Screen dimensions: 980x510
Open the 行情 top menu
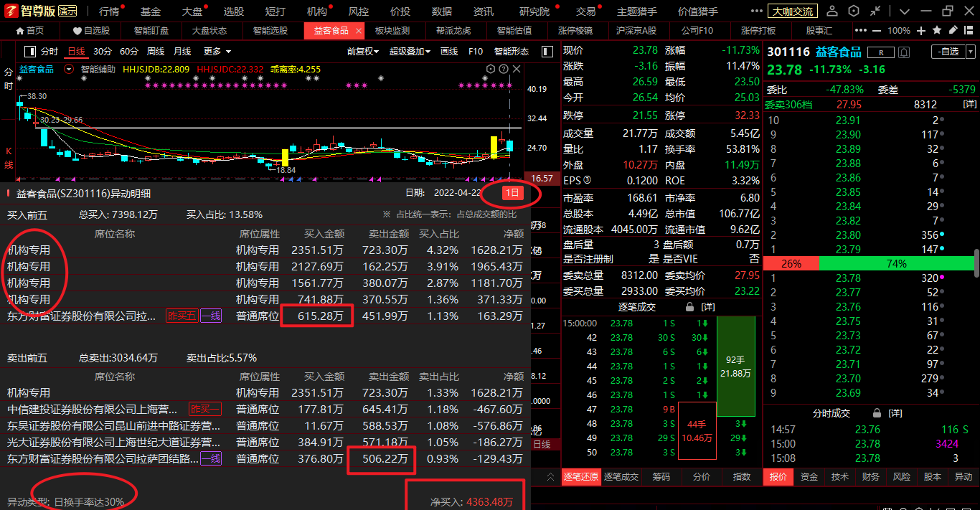[x=109, y=11]
